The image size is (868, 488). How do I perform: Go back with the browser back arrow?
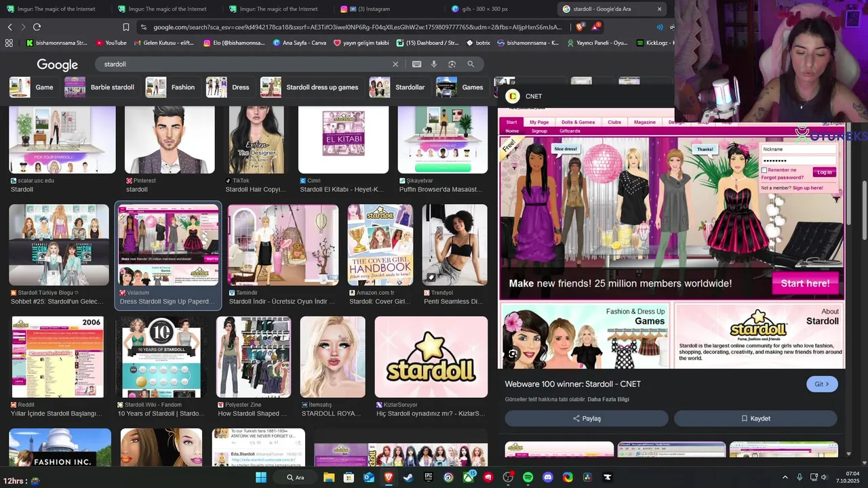pos(9,27)
